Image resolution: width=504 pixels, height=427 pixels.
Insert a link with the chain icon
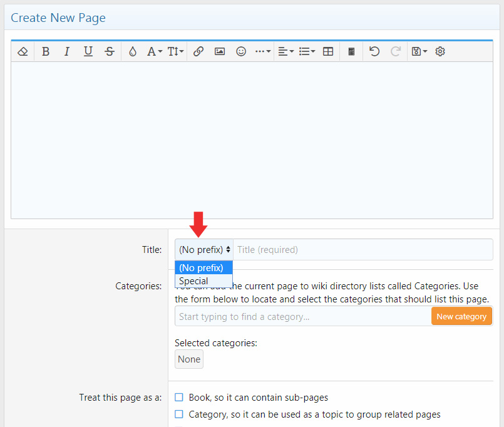click(198, 51)
